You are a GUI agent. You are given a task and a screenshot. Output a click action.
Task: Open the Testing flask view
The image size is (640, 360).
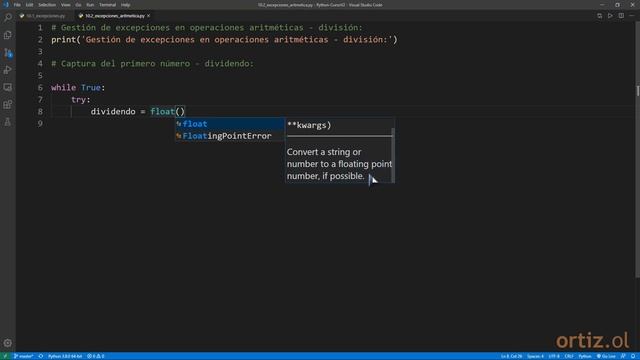(8, 122)
